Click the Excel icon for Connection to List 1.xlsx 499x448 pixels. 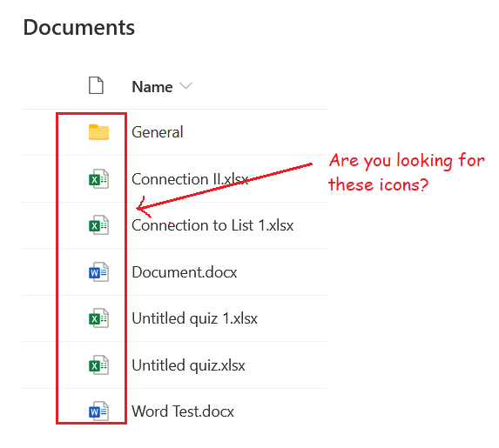coord(98,225)
